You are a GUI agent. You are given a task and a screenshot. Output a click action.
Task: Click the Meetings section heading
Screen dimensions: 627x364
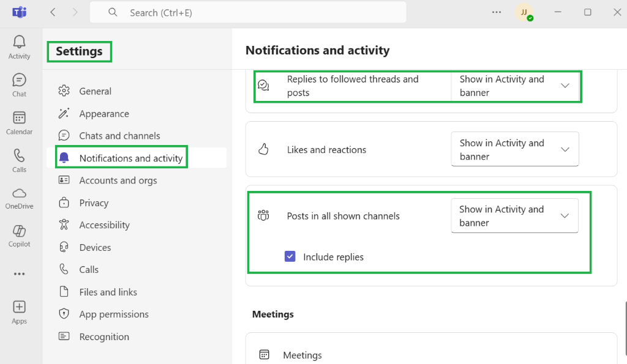272,314
